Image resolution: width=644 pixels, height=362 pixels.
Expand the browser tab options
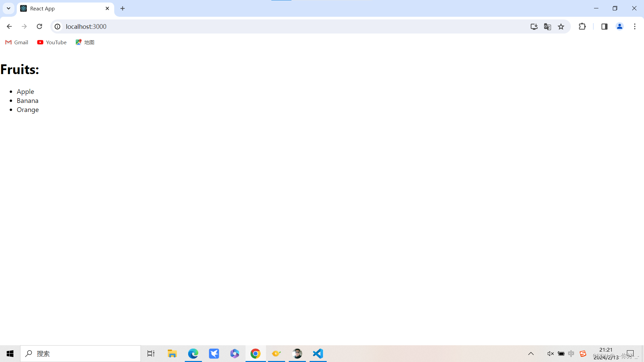pos(8,8)
